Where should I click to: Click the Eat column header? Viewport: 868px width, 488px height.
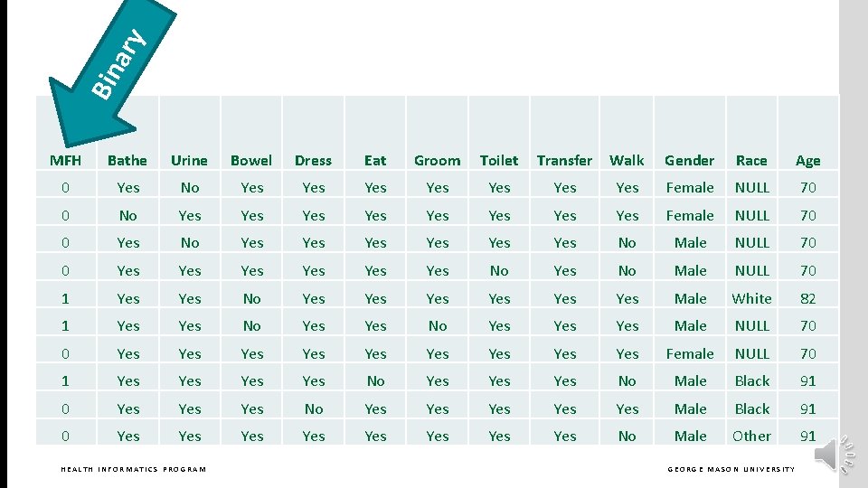pyautogui.click(x=375, y=161)
